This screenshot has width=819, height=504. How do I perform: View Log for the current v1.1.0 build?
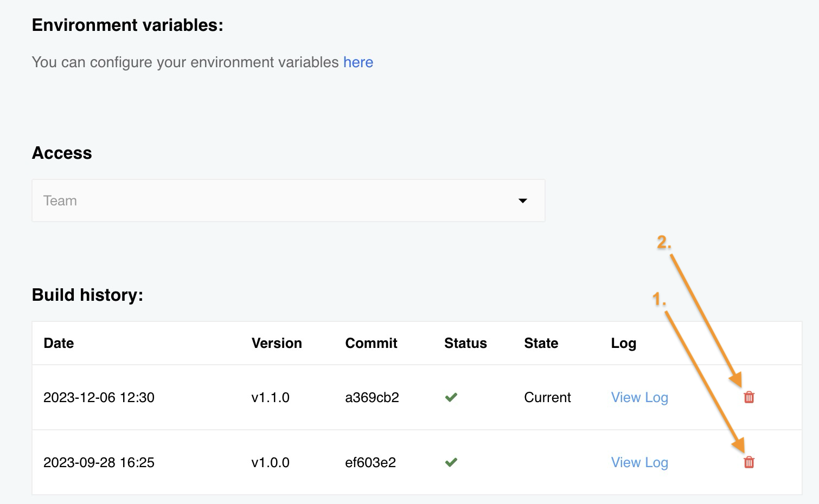(x=639, y=397)
